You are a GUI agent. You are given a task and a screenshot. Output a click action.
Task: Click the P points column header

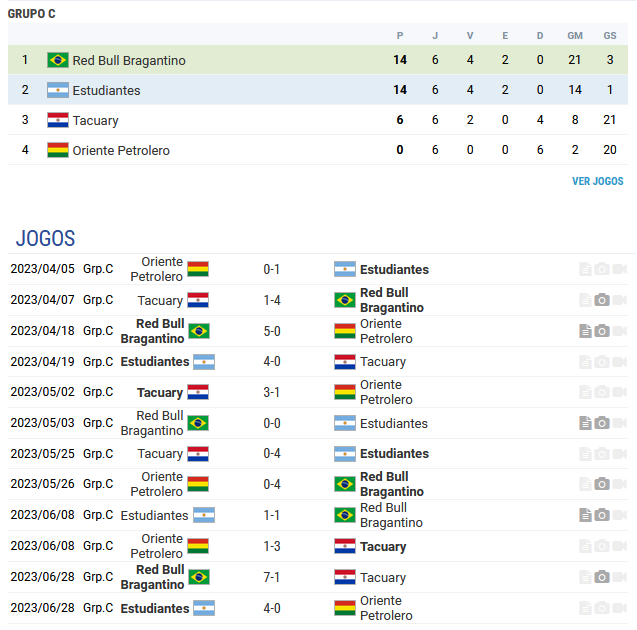[x=400, y=35]
